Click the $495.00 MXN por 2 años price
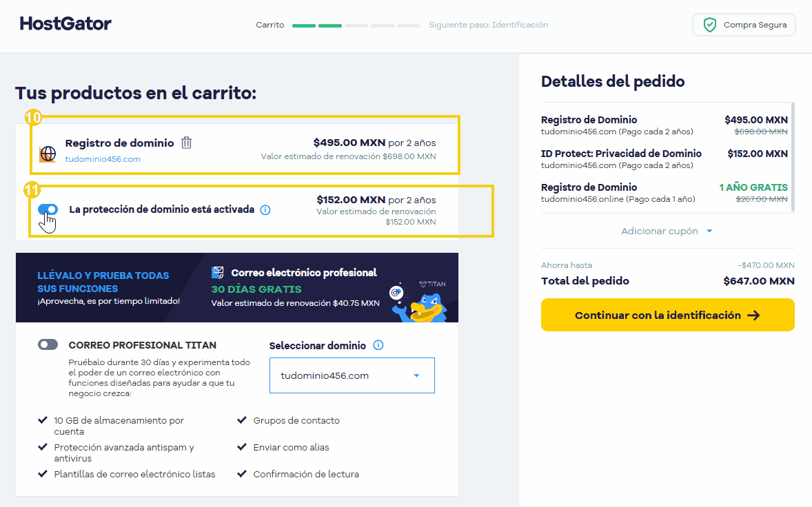812x507 pixels. (x=374, y=143)
